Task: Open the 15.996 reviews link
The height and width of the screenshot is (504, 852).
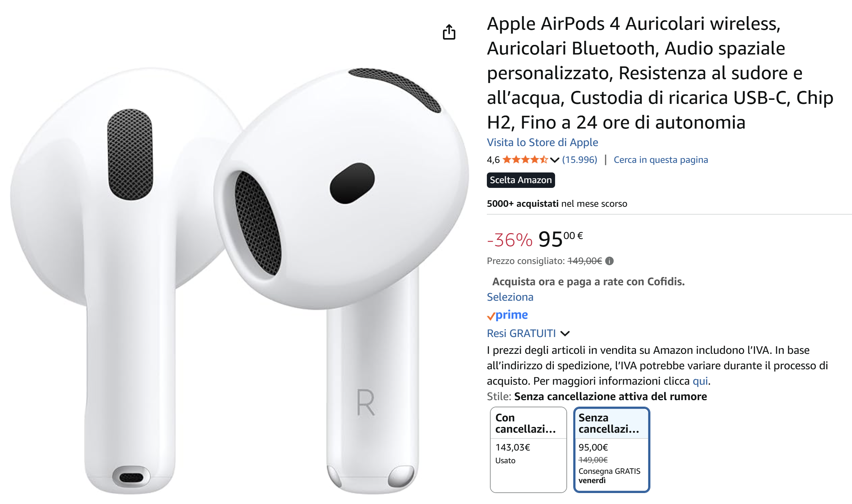Action: (x=579, y=160)
